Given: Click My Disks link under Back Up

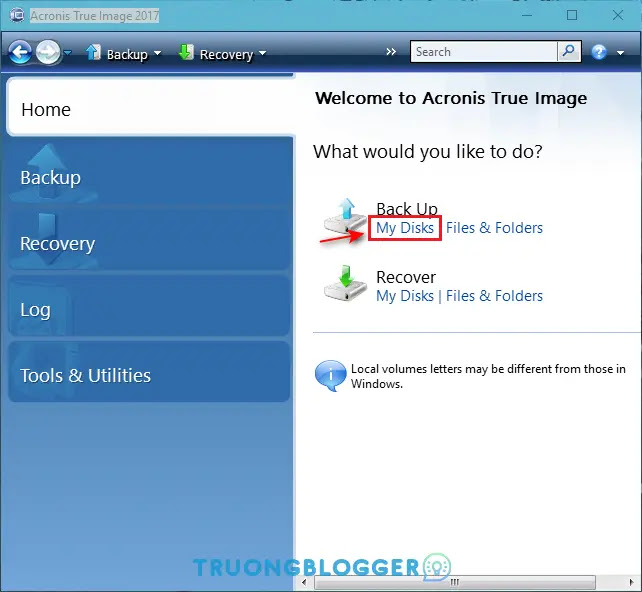Looking at the screenshot, I should (x=405, y=228).
